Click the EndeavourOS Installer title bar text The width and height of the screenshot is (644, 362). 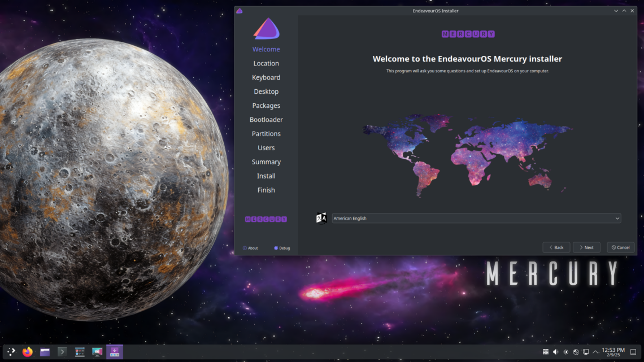[x=436, y=11]
